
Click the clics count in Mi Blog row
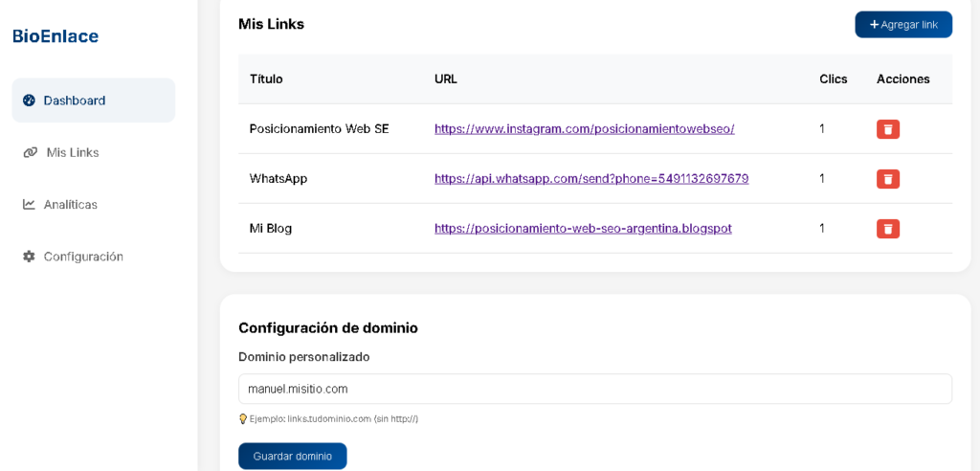tap(822, 228)
